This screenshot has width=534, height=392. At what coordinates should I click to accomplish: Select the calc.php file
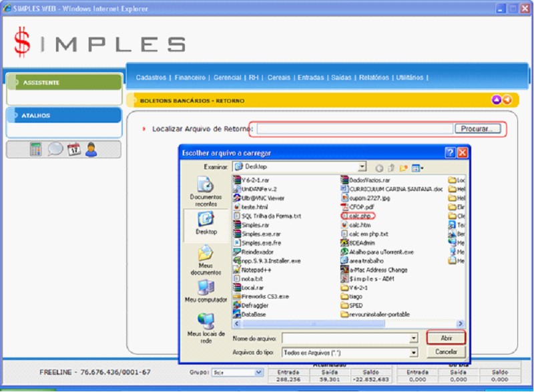pyautogui.click(x=356, y=216)
